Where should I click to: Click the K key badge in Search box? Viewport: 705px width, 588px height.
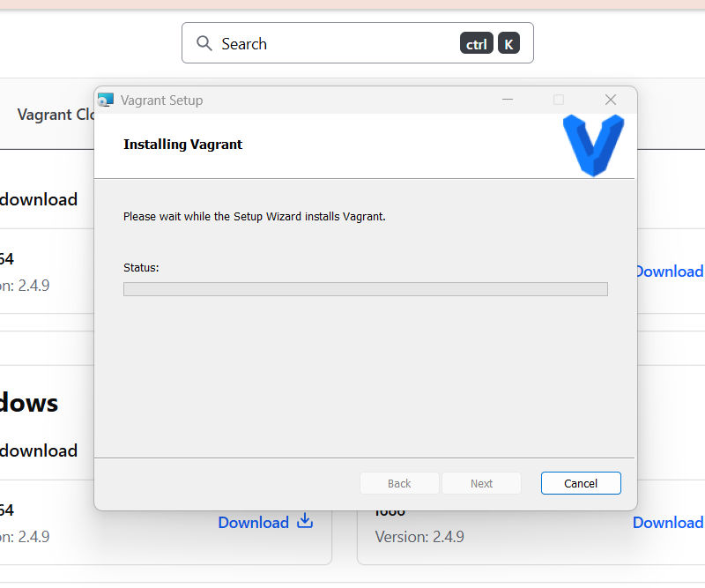pos(509,44)
